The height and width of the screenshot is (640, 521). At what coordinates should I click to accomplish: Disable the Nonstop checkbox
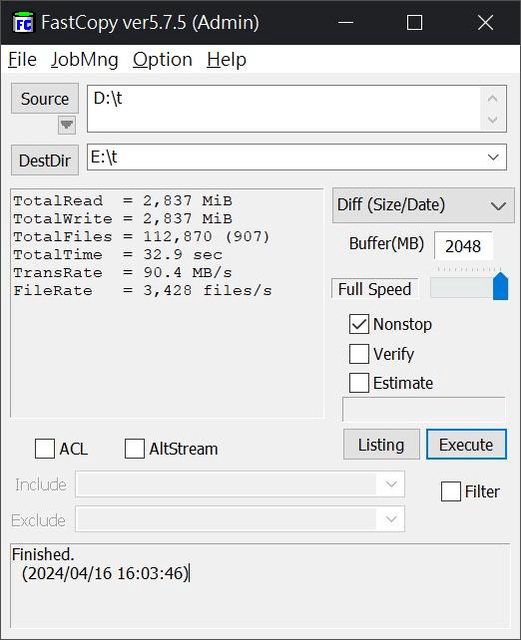tap(359, 324)
